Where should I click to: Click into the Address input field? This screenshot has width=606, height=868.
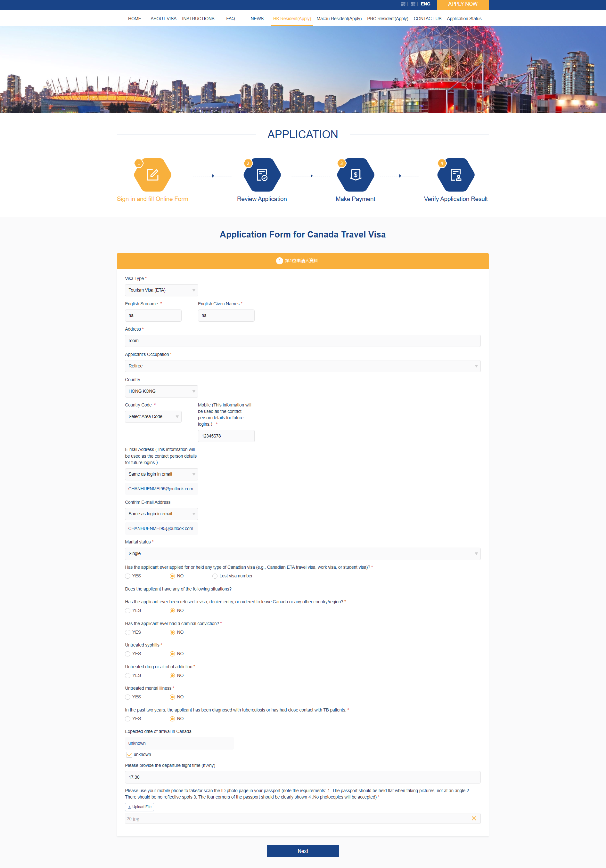coord(302,341)
